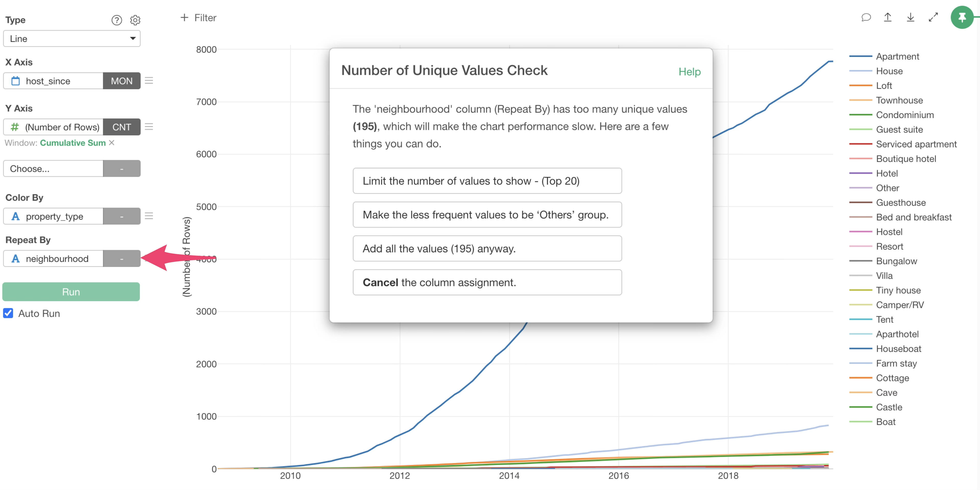Click the green pin button

(x=962, y=18)
